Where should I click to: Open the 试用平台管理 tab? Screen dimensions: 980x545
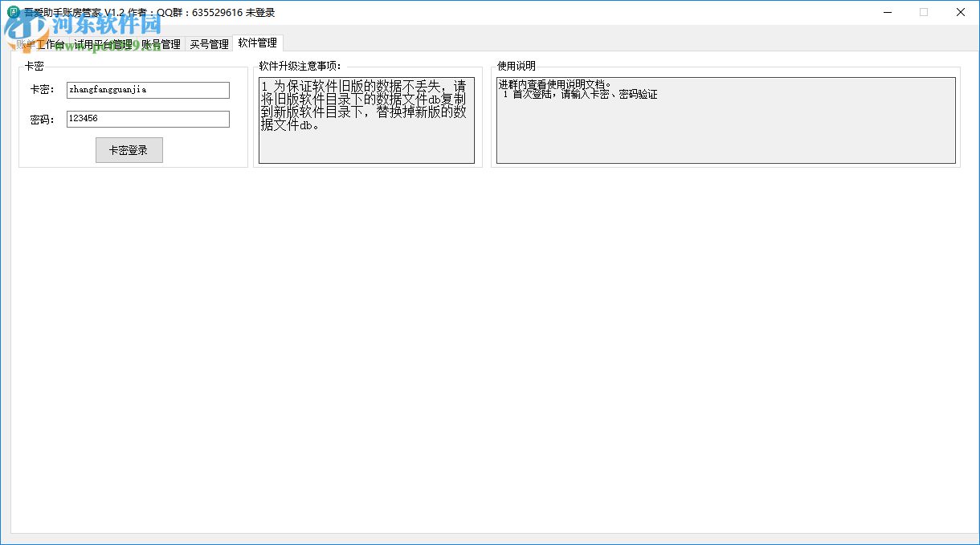105,44
